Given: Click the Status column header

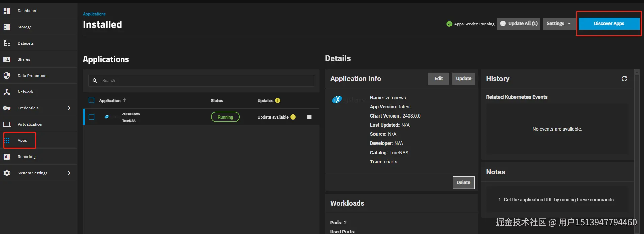Looking at the screenshot, I should click(x=217, y=101).
